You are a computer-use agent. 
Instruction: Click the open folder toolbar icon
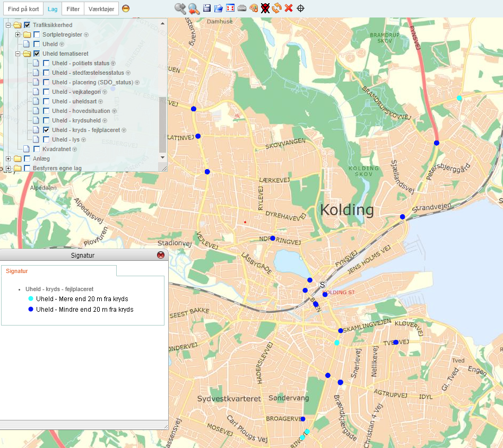(218, 8)
